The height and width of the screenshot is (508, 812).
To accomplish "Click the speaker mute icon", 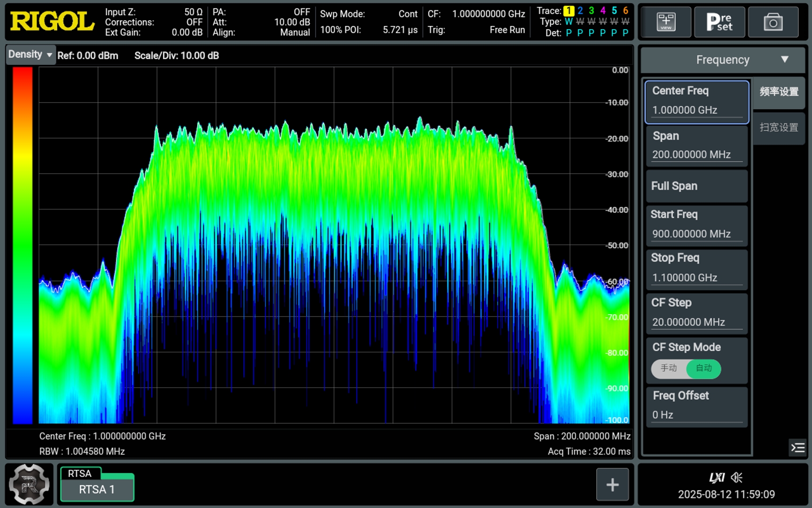I will click(x=735, y=477).
